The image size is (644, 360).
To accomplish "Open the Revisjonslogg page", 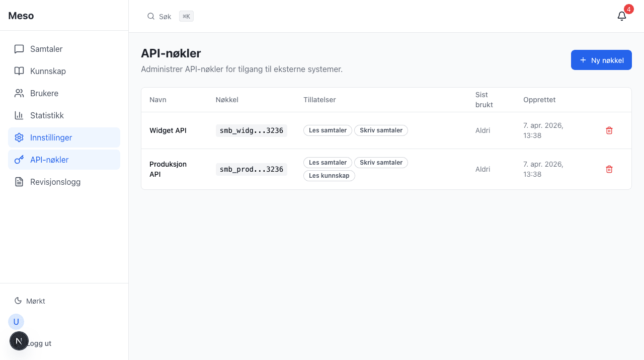I will point(55,182).
